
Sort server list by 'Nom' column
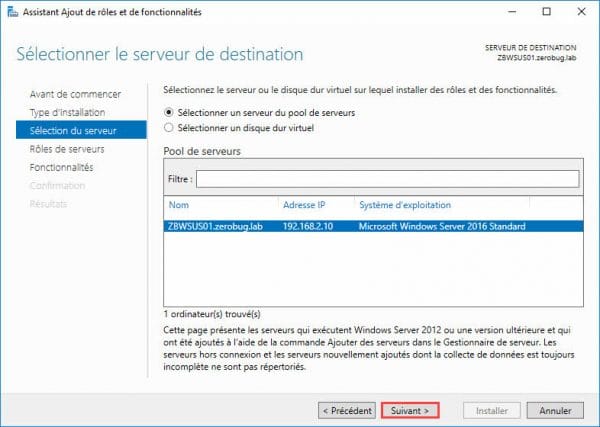pyautogui.click(x=179, y=205)
